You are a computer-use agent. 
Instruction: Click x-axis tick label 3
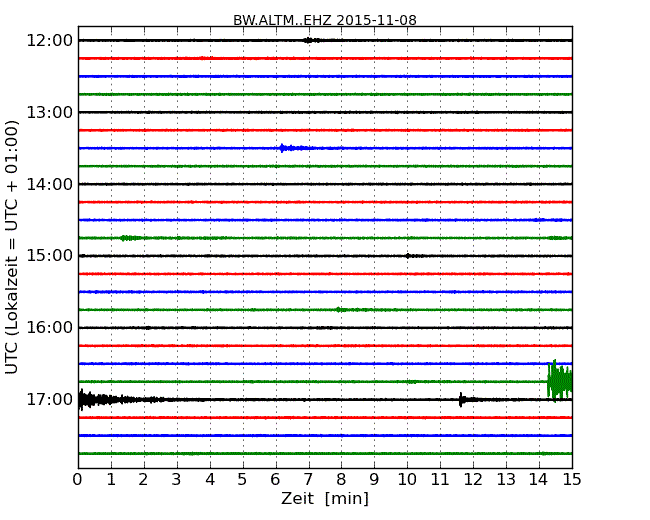(x=177, y=480)
